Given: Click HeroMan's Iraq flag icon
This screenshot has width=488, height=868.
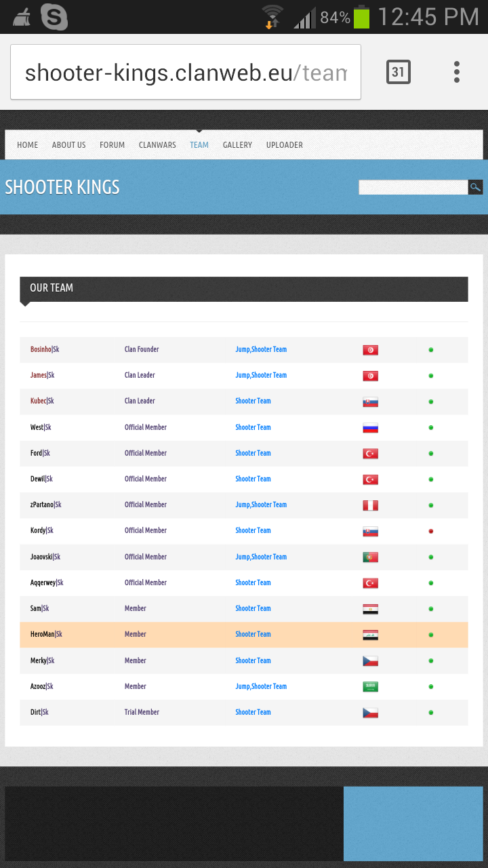Looking at the screenshot, I should 370,635.
